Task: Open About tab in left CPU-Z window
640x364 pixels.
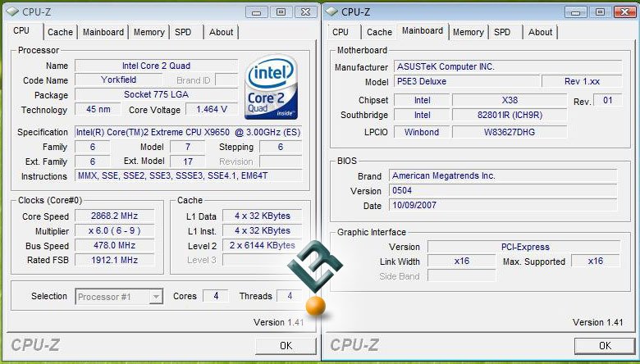Action: click(x=222, y=32)
